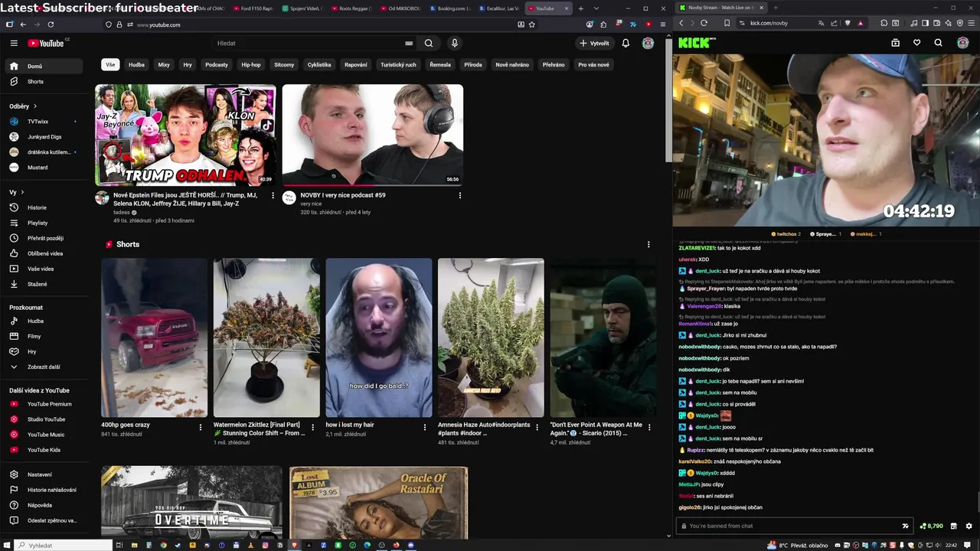Switch to the Ford F150 Raptor browser tab

click(253, 8)
